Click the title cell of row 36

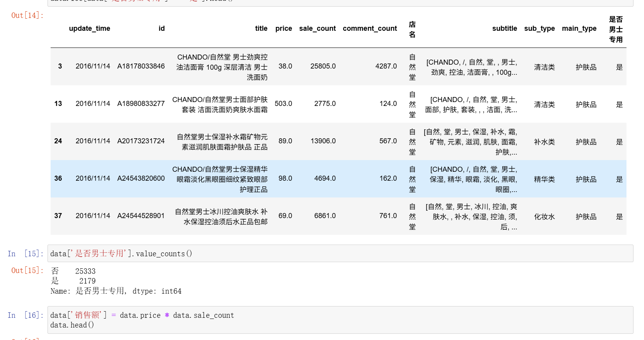click(x=220, y=179)
